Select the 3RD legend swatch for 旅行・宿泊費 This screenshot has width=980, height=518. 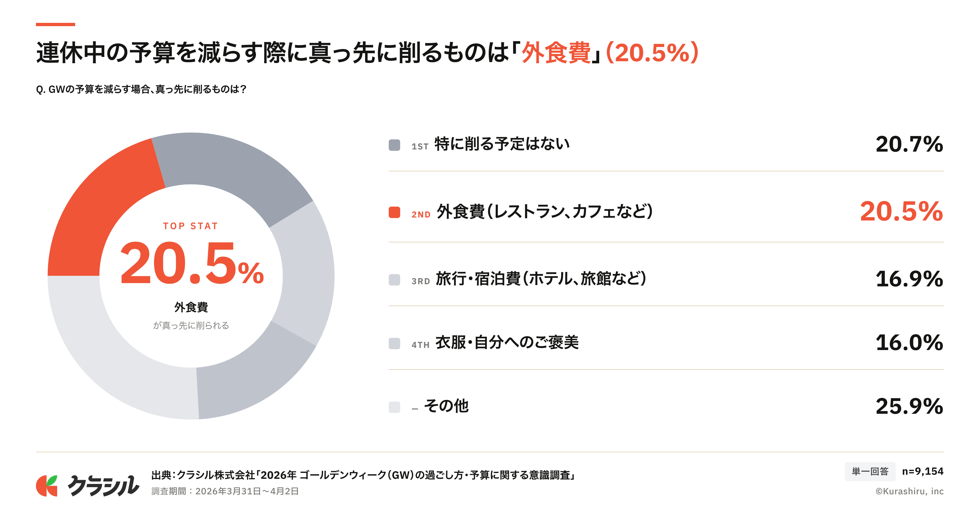[394, 280]
